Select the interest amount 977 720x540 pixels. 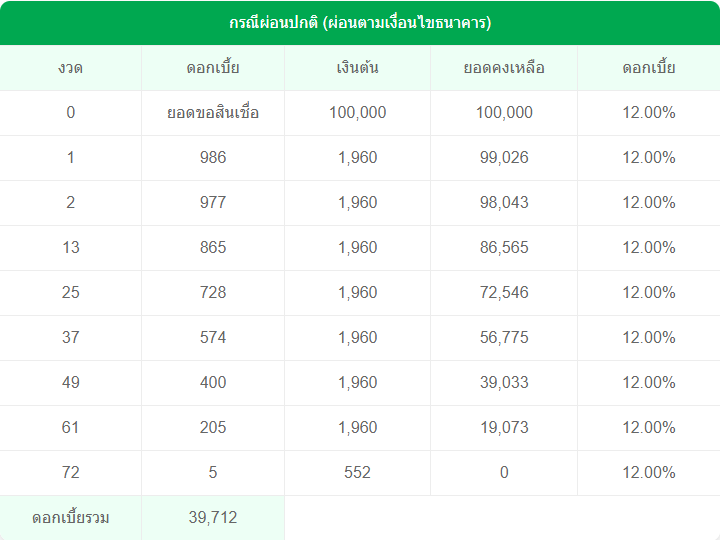tap(213, 203)
